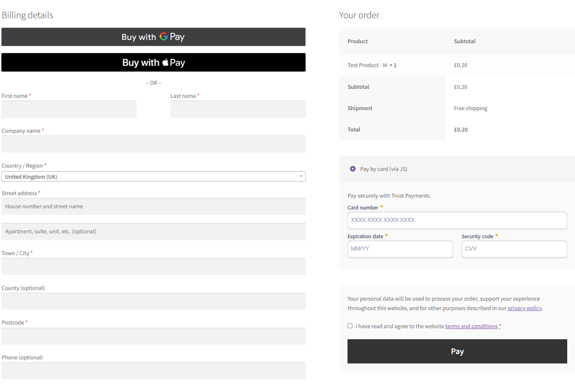Image resolution: width=575 pixels, height=392 pixels.
Task: Click 'Pay securely with Trust Payments.' text
Action: pos(389,196)
